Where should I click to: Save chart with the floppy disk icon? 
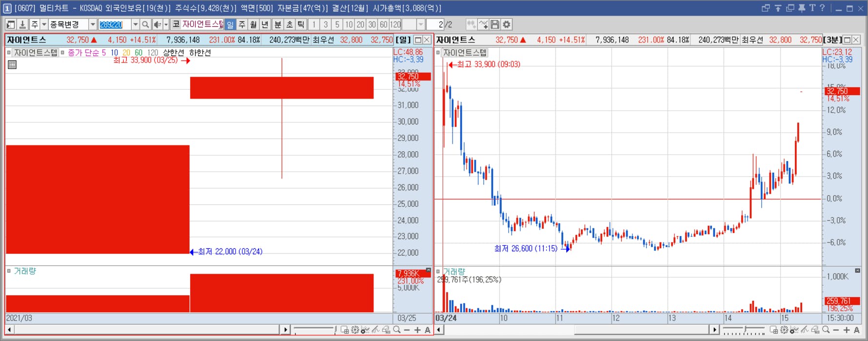coord(495,24)
